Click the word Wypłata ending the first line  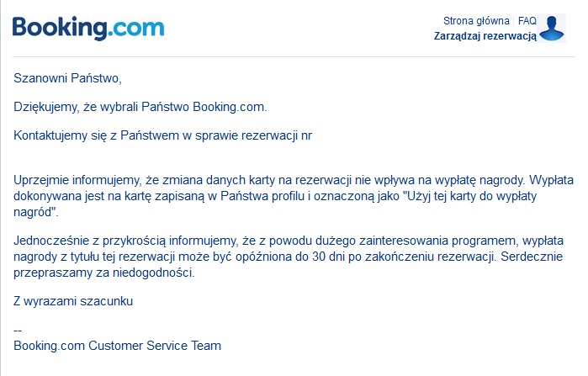click(552, 180)
